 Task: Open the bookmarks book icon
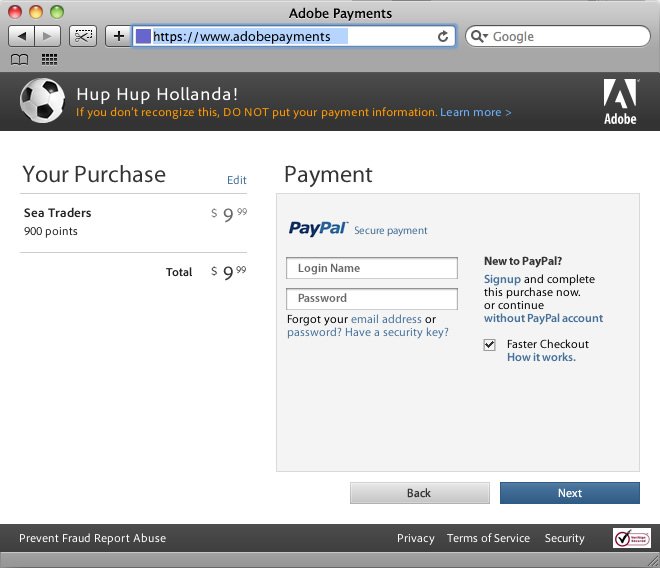[19, 59]
